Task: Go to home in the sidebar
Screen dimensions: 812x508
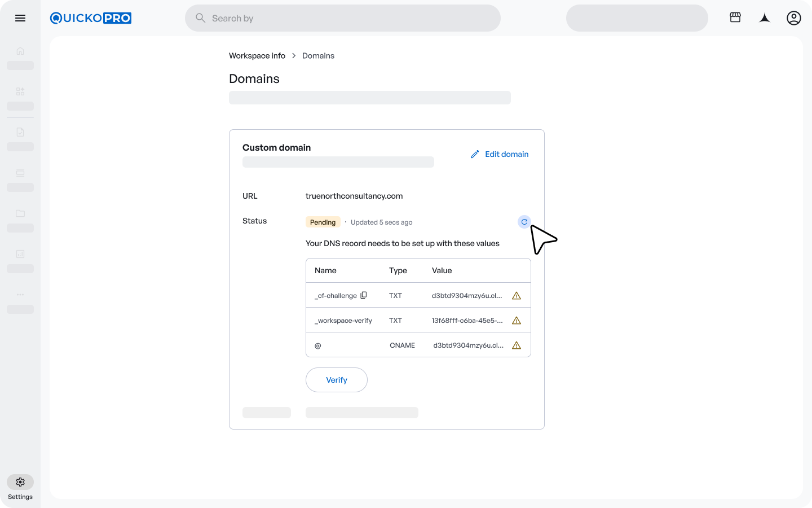Action: point(20,51)
